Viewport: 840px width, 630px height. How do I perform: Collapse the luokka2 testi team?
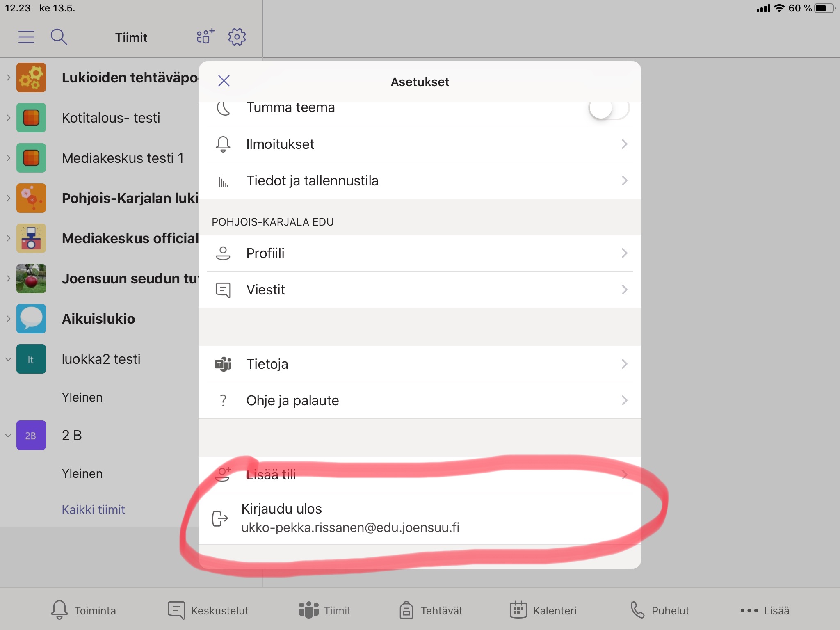8,359
